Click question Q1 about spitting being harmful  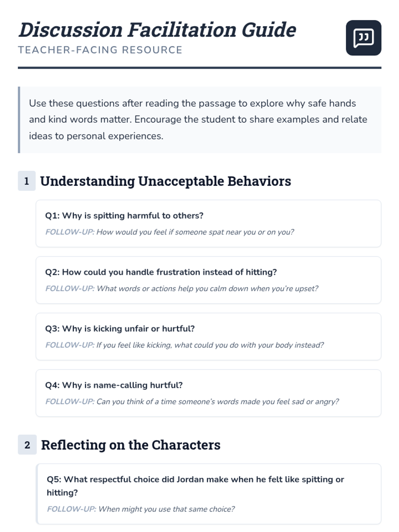coord(124,215)
